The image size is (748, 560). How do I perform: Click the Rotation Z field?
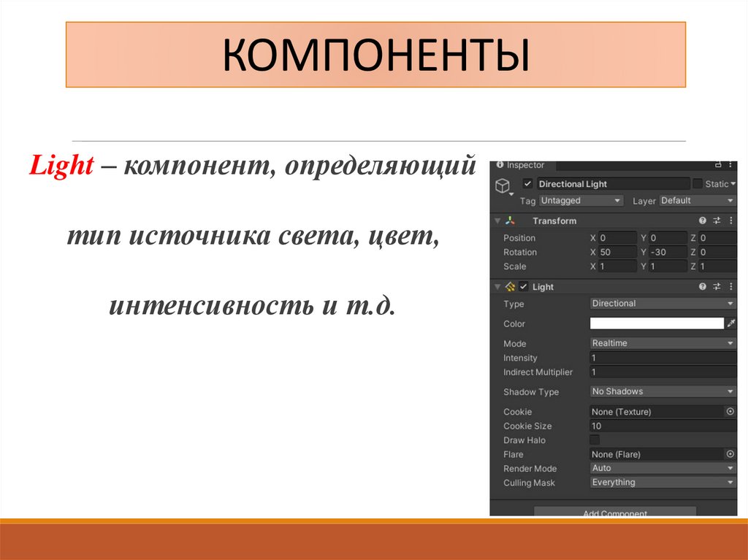coord(717,252)
